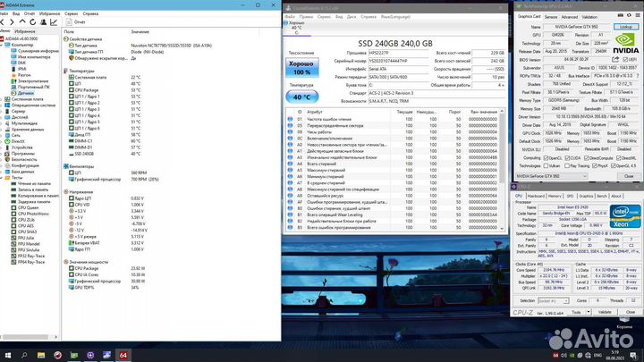Expand Хранение данных tree node

point(1,130)
